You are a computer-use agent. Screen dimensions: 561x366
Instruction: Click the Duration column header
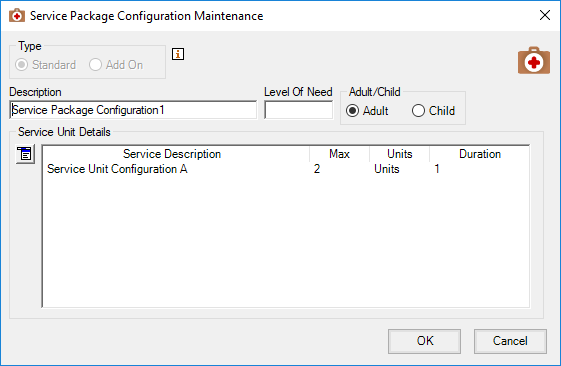tap(479, 154)
